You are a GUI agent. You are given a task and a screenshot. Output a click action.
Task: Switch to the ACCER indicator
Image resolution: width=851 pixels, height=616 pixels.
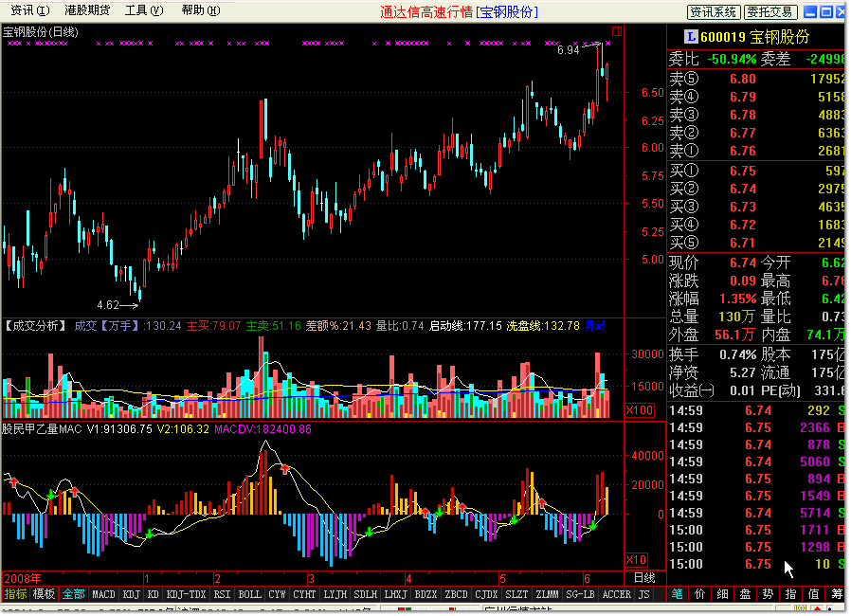(x=617, y=594)
